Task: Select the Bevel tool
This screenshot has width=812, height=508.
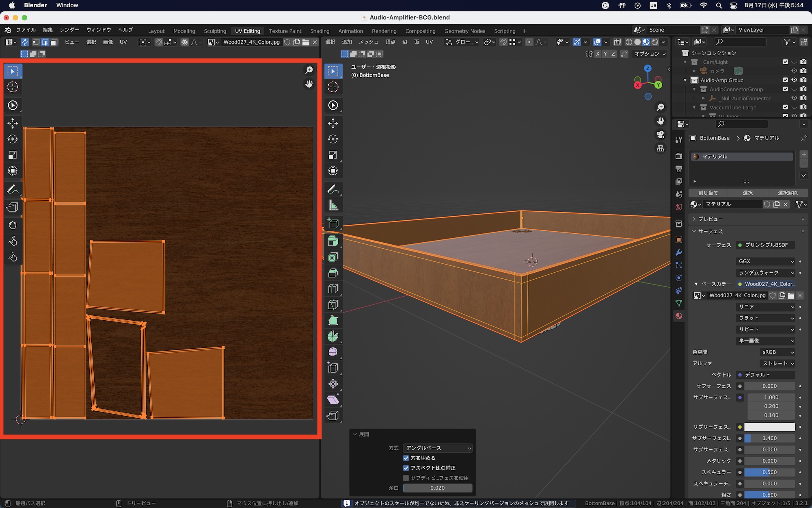Action: (x=333, y=273)
